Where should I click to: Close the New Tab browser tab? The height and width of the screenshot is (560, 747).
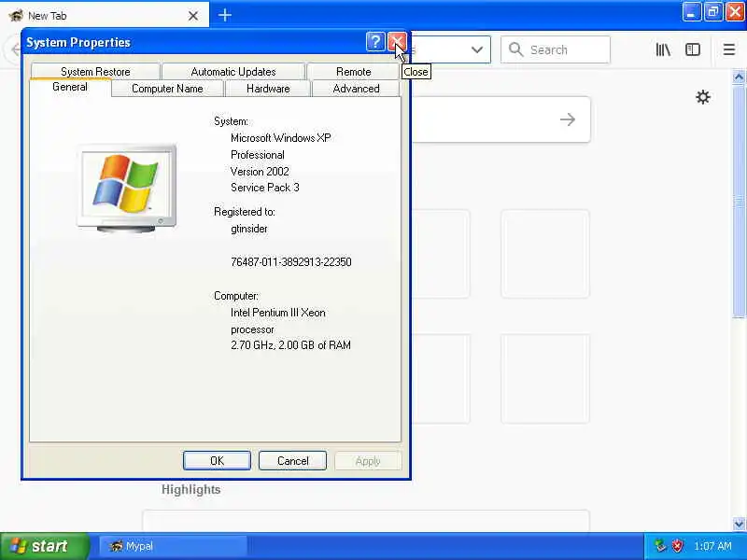pos(193,16)
